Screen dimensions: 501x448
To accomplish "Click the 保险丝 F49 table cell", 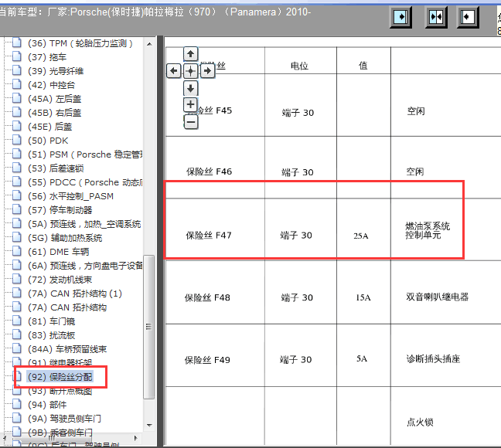I will (215, 355).
